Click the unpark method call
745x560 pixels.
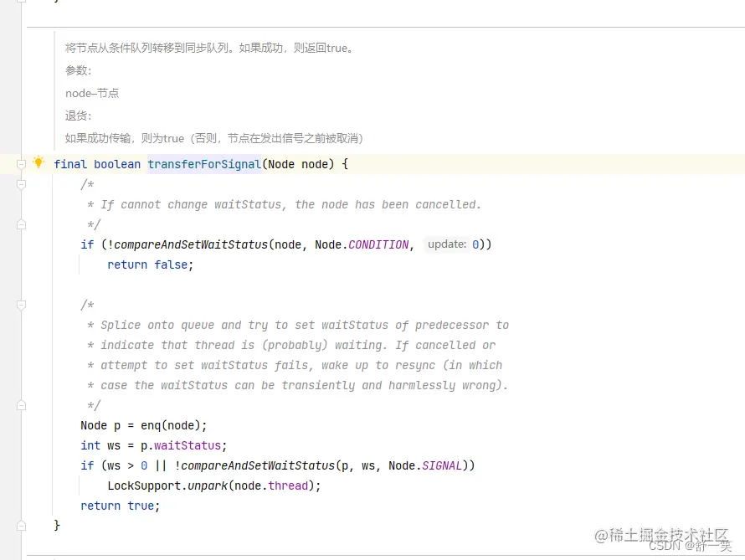[x=207, y=486]
